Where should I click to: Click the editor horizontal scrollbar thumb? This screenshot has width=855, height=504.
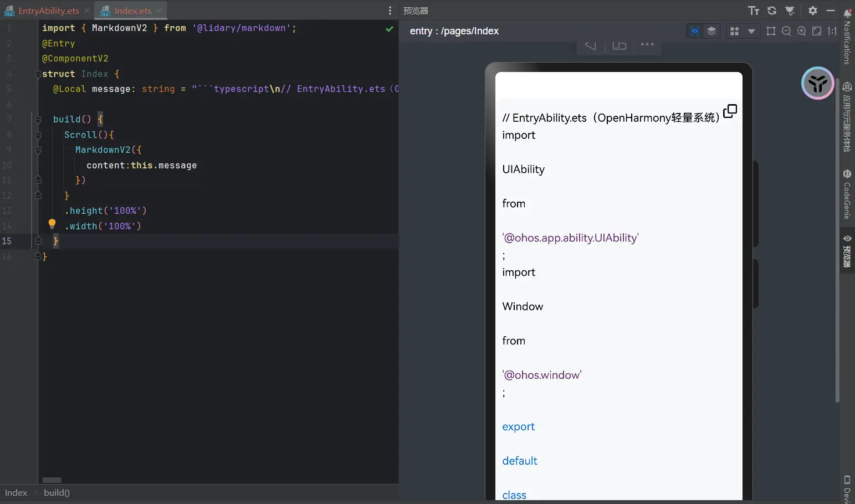pos(52,480)
